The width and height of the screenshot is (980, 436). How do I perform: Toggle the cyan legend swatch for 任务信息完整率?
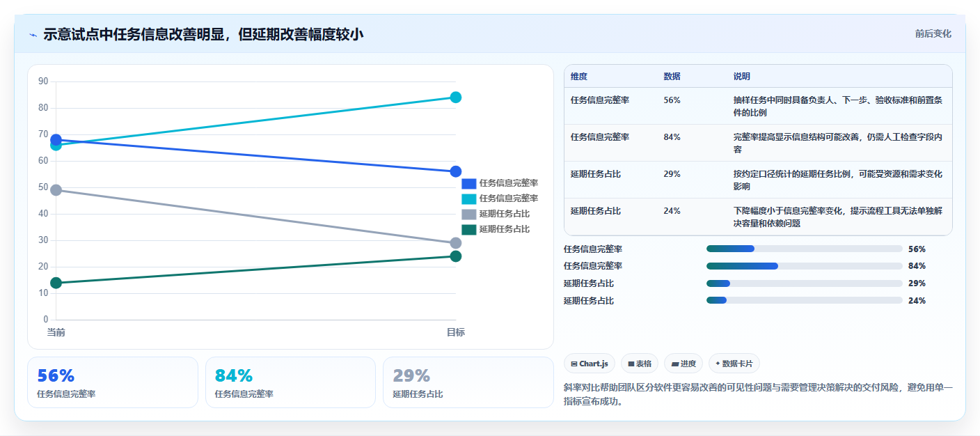[468, 198]
